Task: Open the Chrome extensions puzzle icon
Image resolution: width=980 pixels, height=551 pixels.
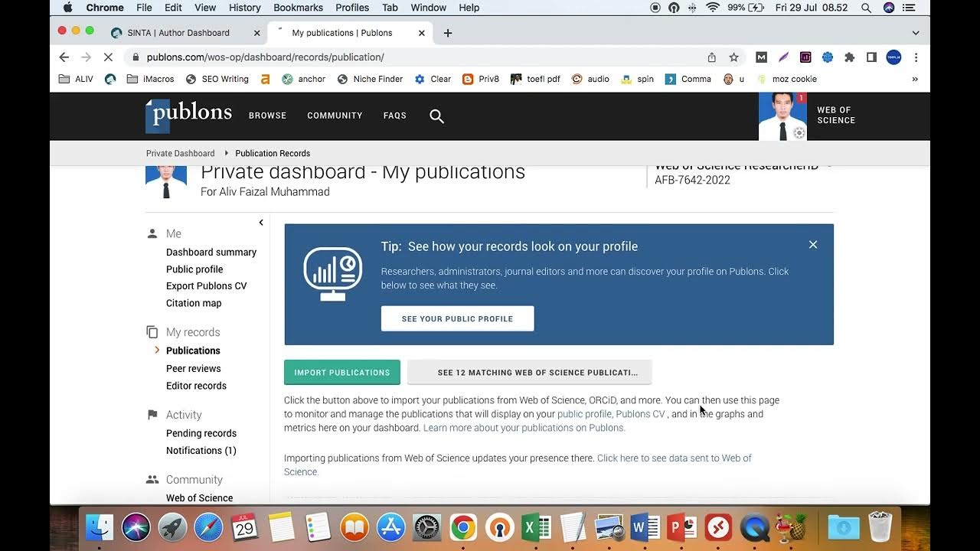Action: coord(849,57)
